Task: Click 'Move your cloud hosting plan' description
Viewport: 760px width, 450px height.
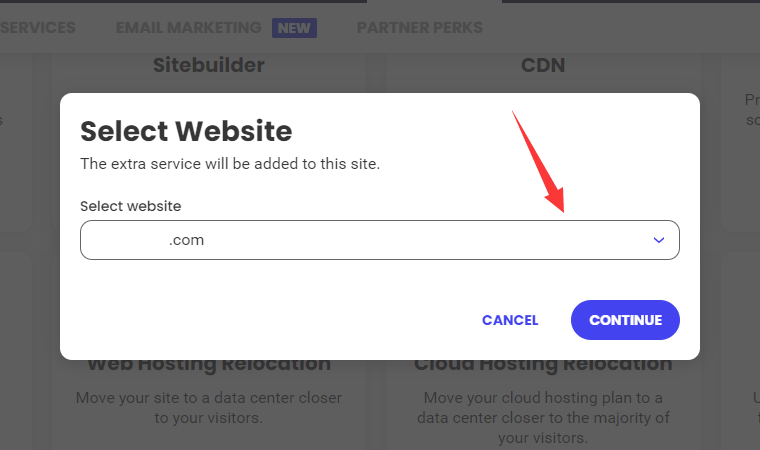Action: (x=543, y=418)
